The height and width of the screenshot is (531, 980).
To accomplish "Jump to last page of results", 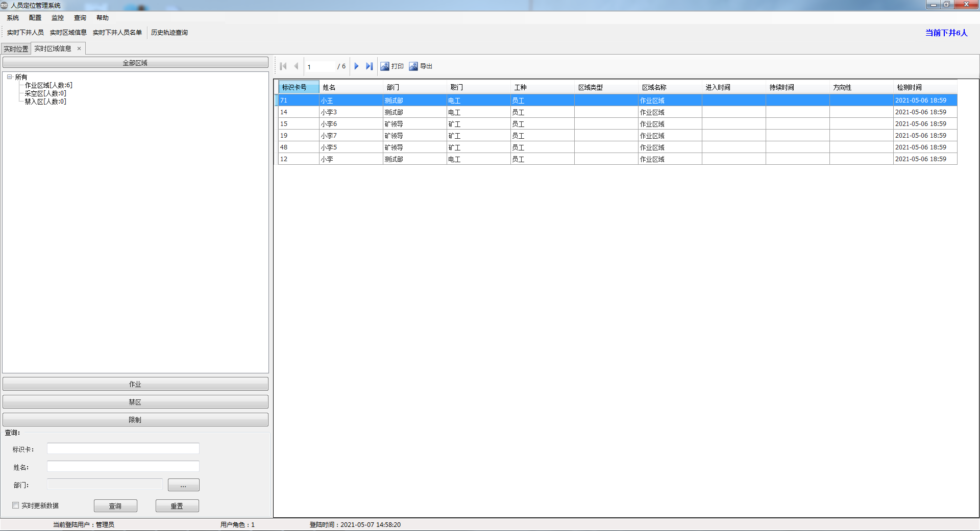I will tap(369, 66).
